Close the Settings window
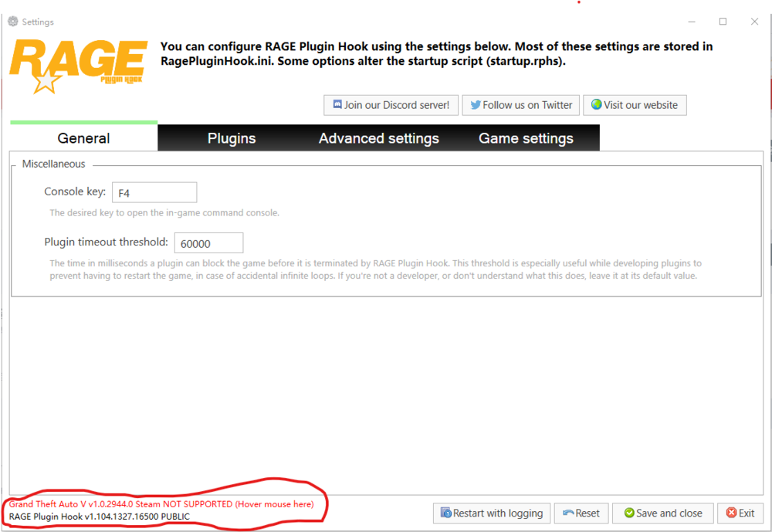The height and width of the screenshot is (532, 772). coord(754,22)
